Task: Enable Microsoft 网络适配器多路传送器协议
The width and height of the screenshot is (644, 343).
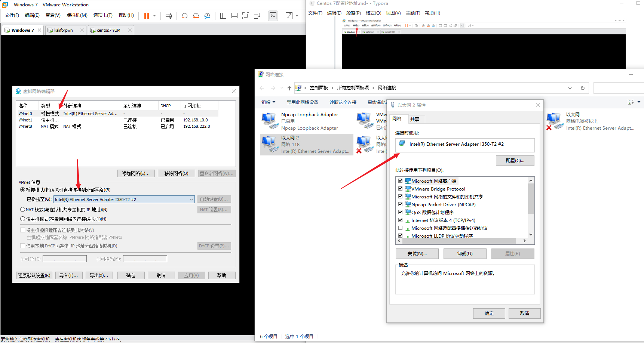Action: tap(400, 228)
